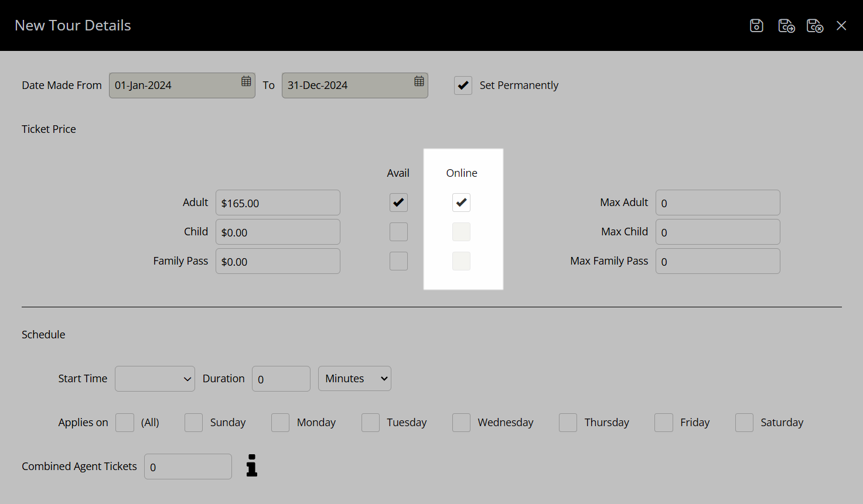863x504 pixels.
Task: Click the Online column header
Action: point(462,173)
